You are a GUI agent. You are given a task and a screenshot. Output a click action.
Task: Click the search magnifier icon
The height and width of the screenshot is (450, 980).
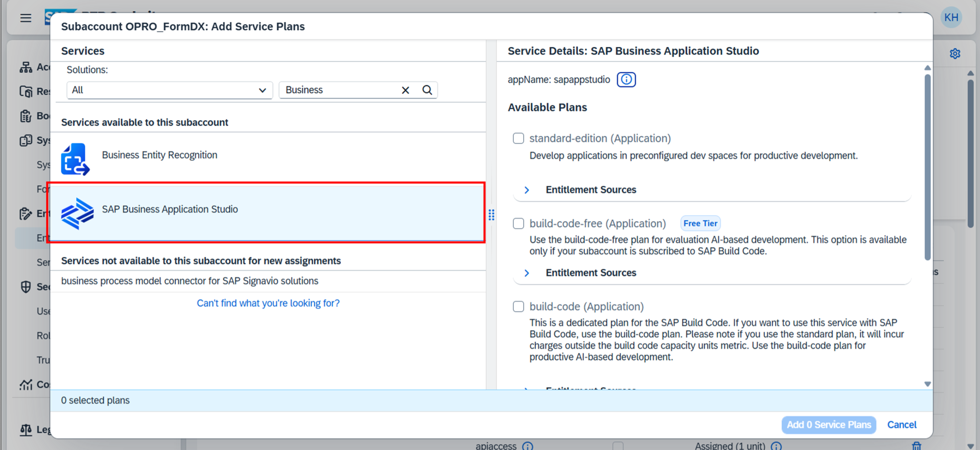[427, 90]
